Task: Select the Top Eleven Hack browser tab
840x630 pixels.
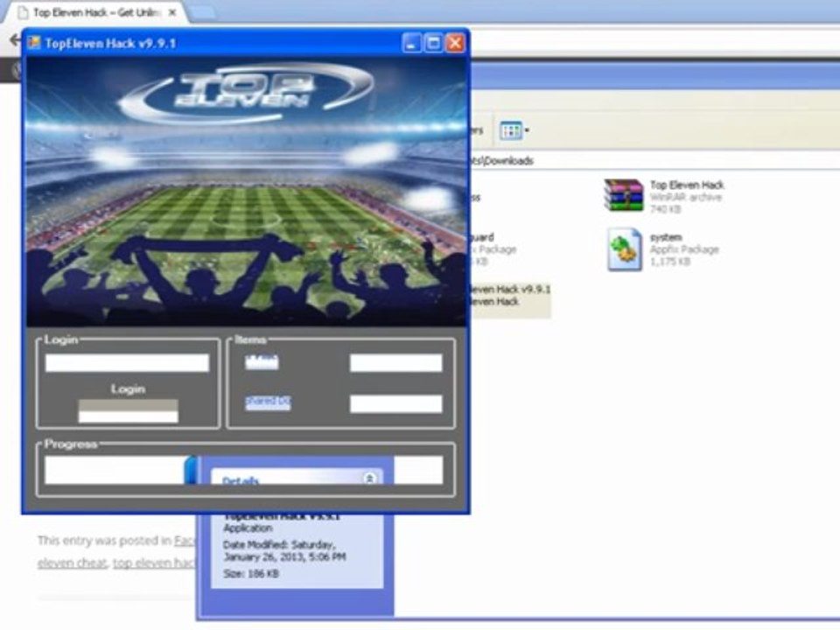Action: tap(96, 12)
